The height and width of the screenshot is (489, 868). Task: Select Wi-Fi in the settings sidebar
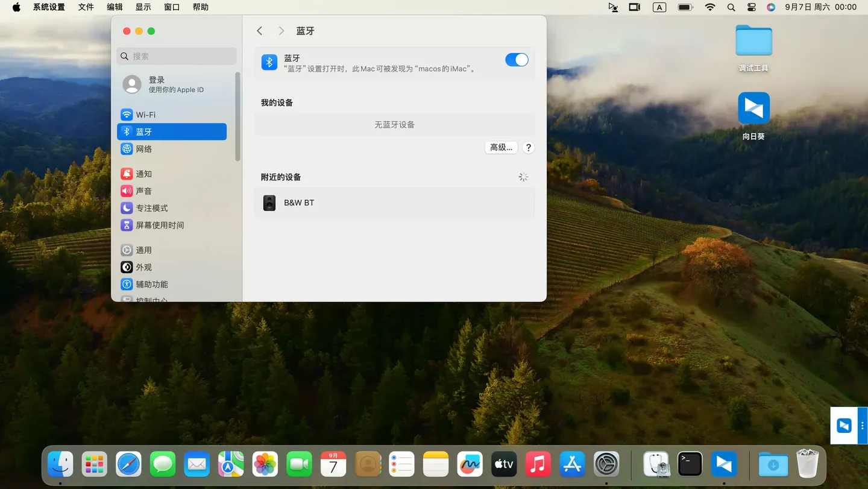click(145, 115)
